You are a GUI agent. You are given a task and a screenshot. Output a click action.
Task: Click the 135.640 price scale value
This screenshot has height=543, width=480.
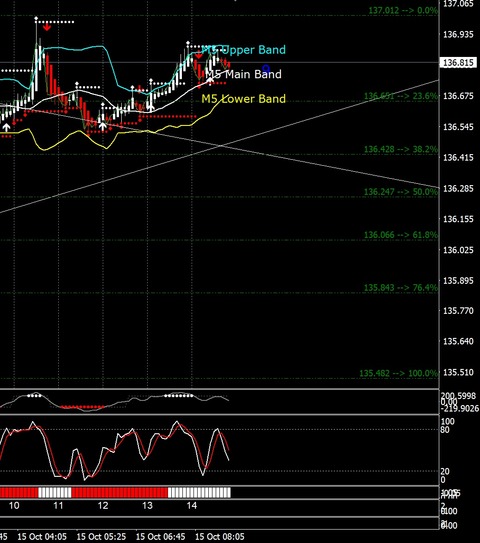click(x=458, y=341)
